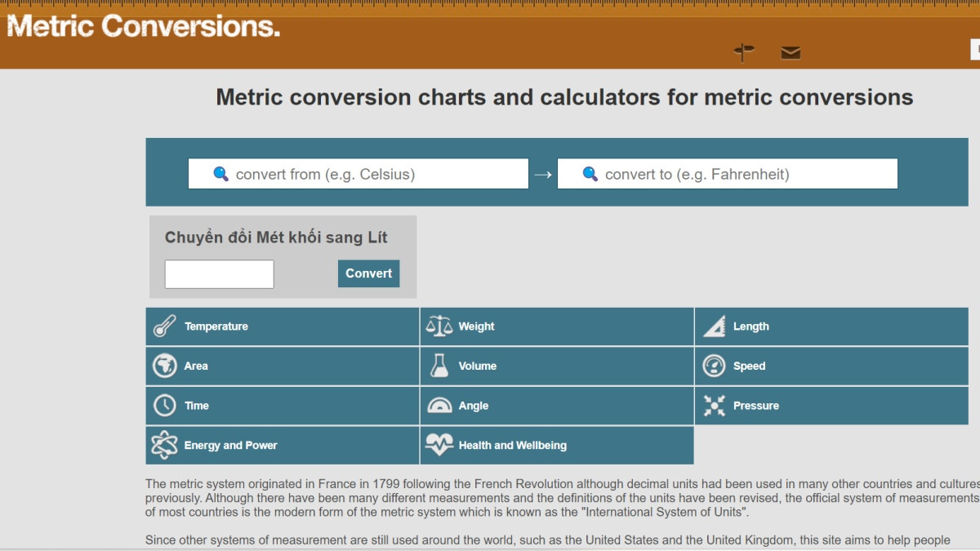This screenshot has width=980, height=551.
Task: Select the ruler triangle Length icon
Action: 714,327
